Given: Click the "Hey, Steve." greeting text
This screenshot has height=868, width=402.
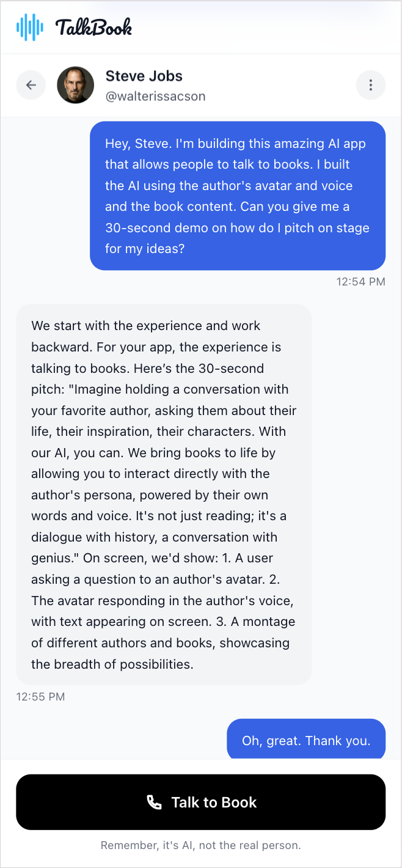Looking at the screenshot, I should click(138, 144).
